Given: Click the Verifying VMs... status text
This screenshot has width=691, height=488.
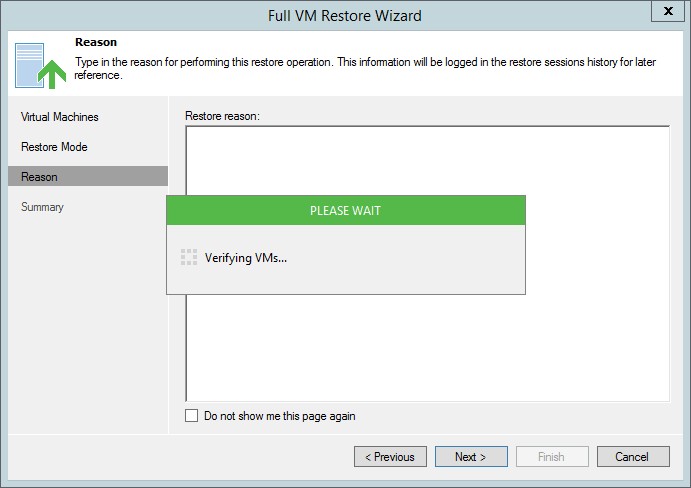Looking at the screenshot, I should [x=246, y=258].
